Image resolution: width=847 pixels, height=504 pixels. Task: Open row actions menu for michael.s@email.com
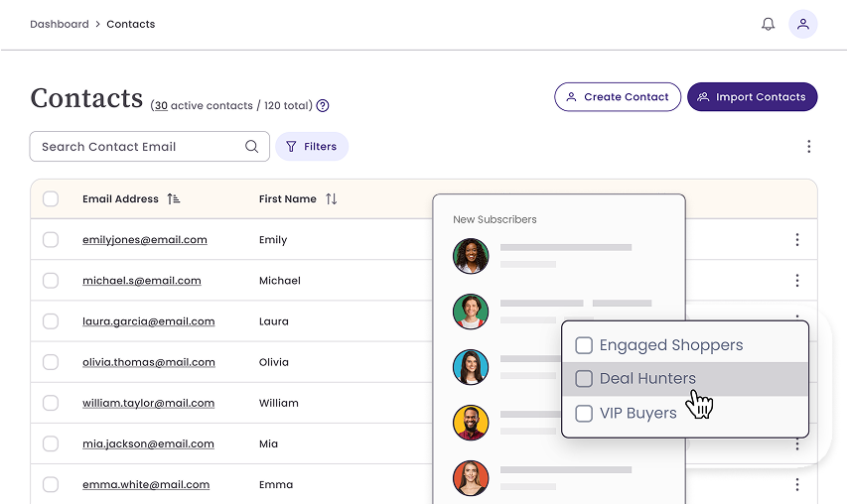tap(796, 281)
